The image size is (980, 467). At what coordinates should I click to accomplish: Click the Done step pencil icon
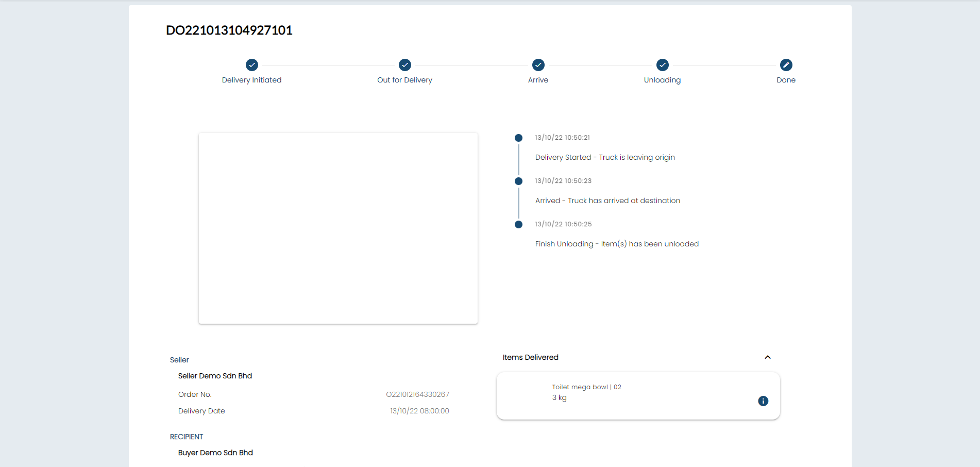coord(786,65)
